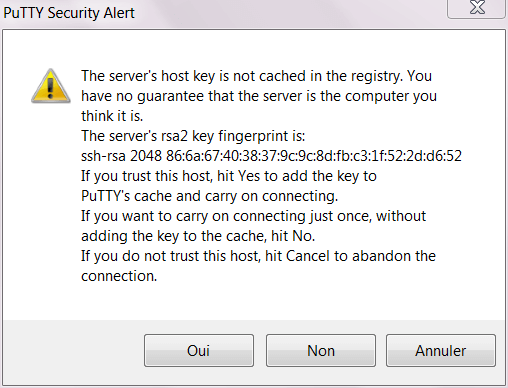Screen dimensions: 508x388
Task: Click the 'If you trust this host' line
Action: tap(229, 176)
